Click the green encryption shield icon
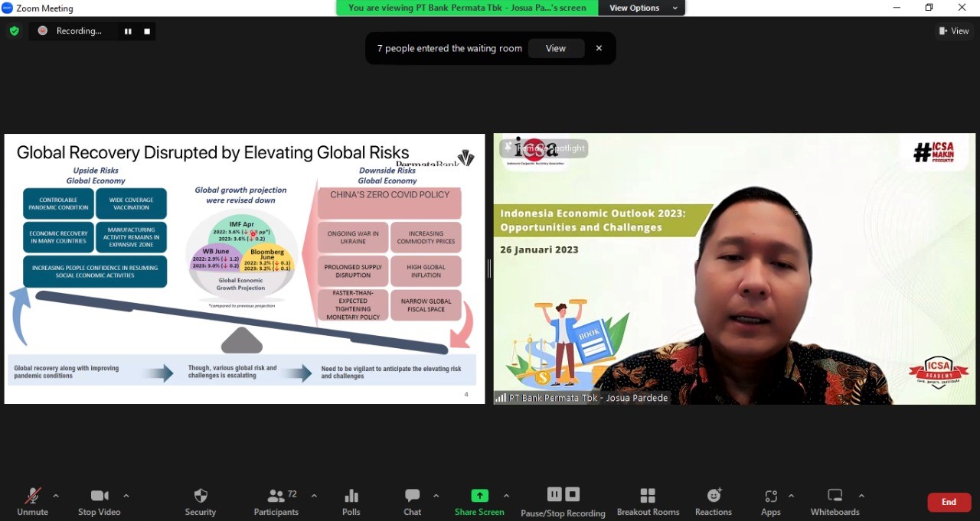This screenshot has width=980, height=521. point(14,31)
